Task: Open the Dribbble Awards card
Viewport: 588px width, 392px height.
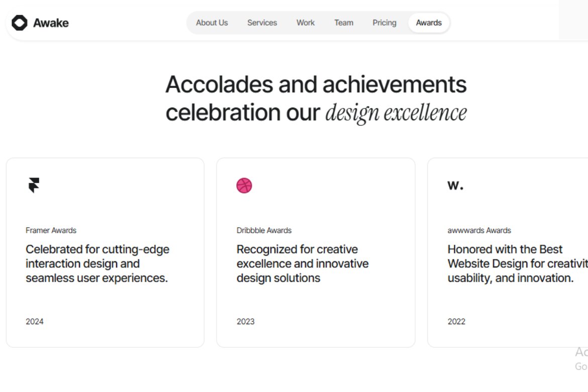Action: [x=315, y=251]
